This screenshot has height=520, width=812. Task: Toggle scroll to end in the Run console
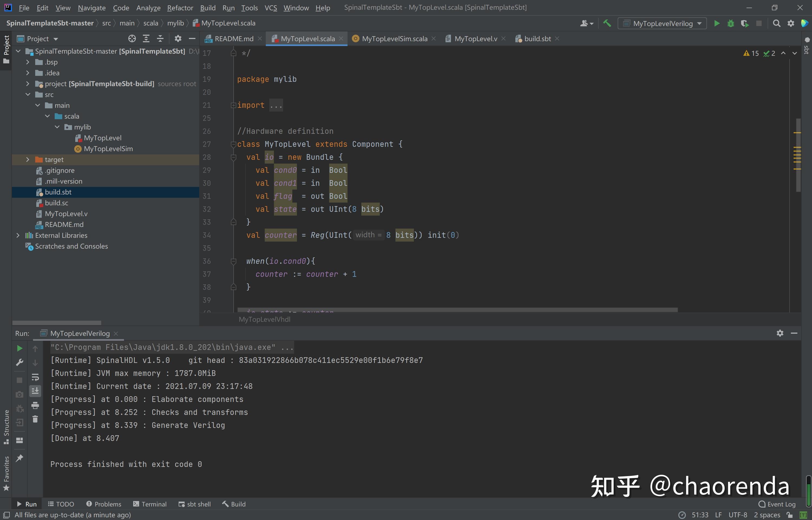pos(35,391)
